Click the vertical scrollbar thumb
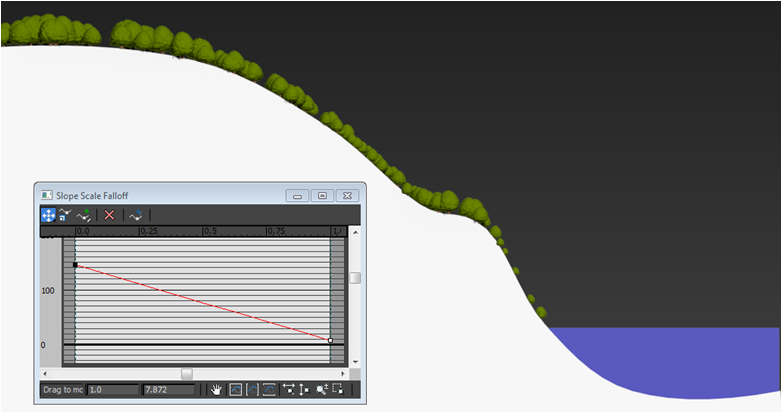The height and width of the screenshot is (413, 782). pyautogui.click(x=354, y=278)
